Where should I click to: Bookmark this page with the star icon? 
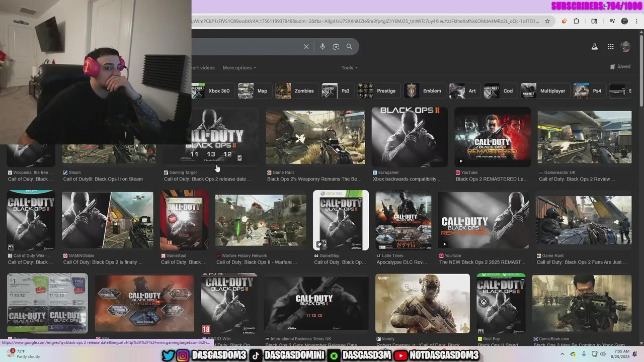(547, 21)
